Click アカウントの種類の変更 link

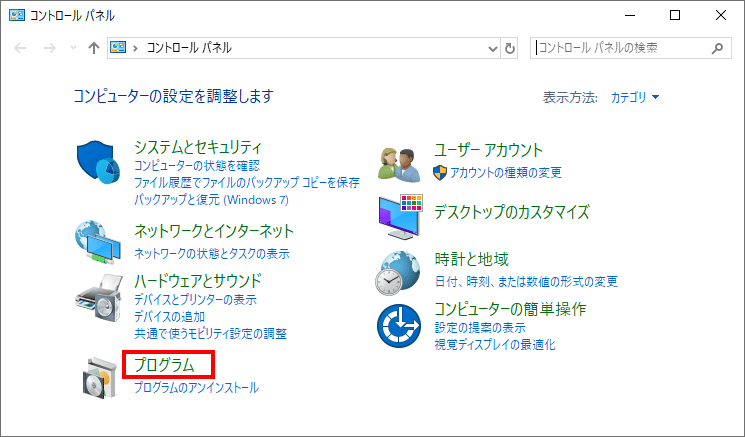(x=506, y=172)
